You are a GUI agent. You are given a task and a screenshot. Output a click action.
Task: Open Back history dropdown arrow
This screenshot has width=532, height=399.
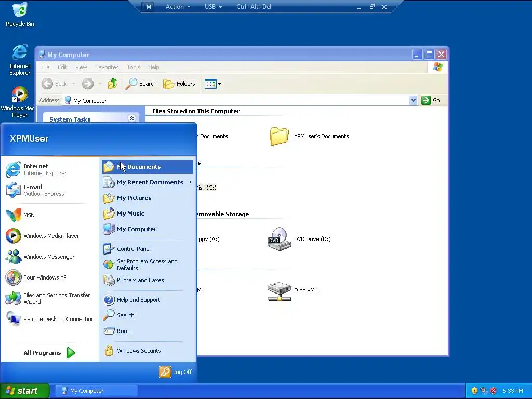(x=73, y=84)
